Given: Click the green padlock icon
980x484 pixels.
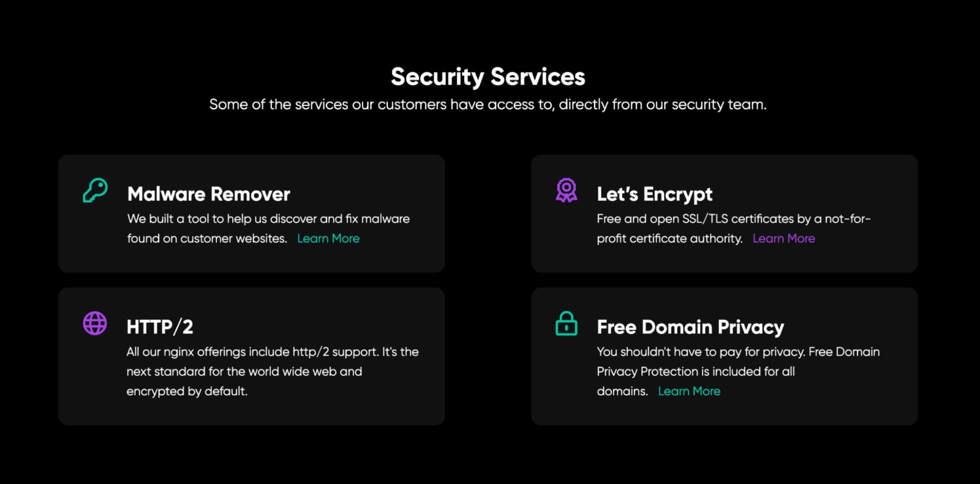Looking at the screenshot, I should pos(566,323).
